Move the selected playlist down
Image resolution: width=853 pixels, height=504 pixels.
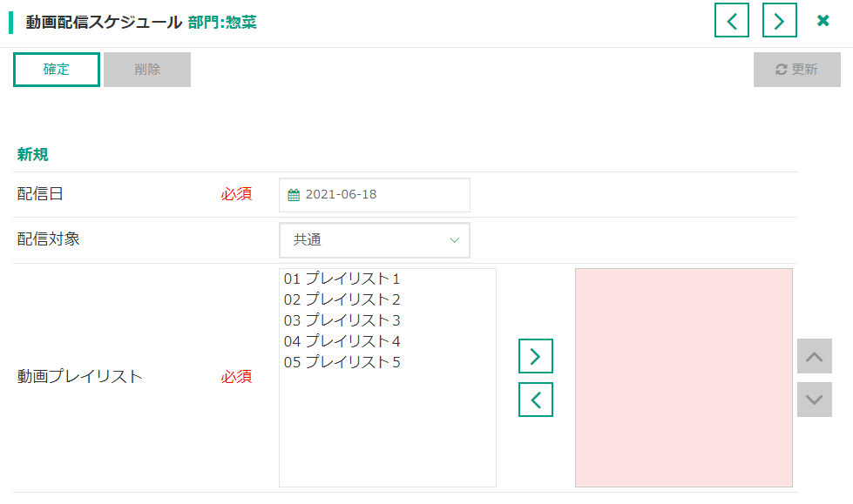[814, 400]
